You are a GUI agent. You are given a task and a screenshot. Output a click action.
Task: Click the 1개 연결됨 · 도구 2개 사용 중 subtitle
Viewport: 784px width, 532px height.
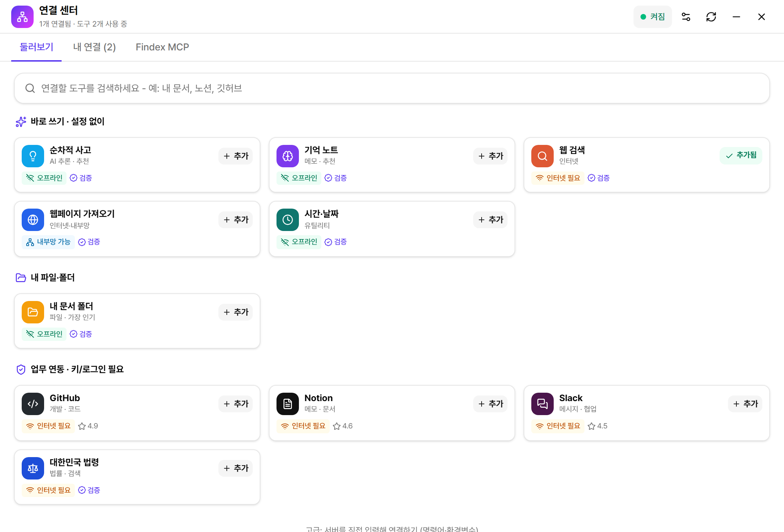(x=83, y=24)
